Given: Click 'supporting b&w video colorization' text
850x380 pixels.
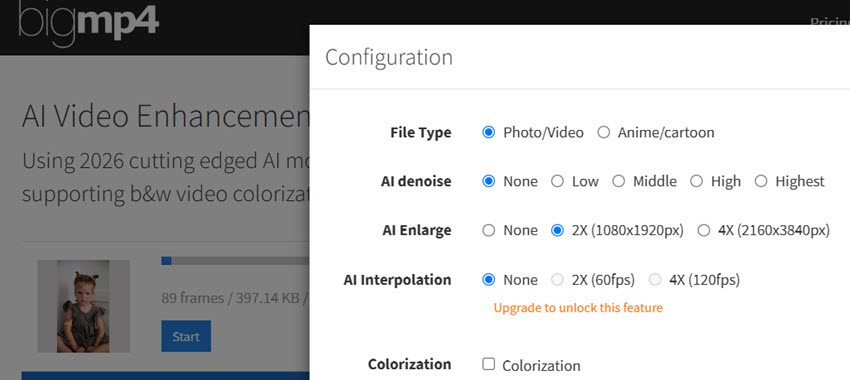Looking at the screenshot, I should point(165,194).
